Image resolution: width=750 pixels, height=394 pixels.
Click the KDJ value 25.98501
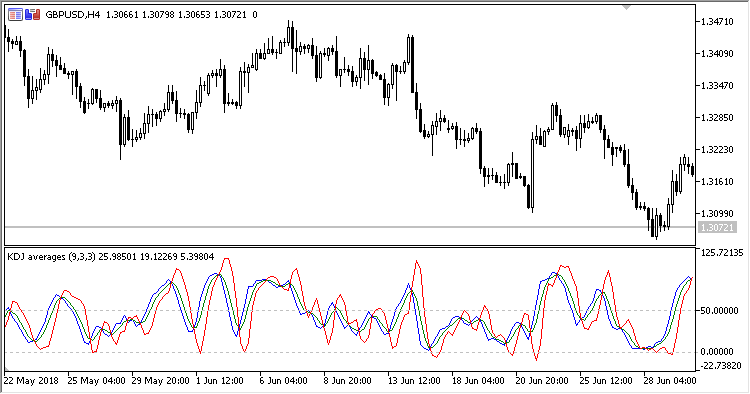(117, 257)
